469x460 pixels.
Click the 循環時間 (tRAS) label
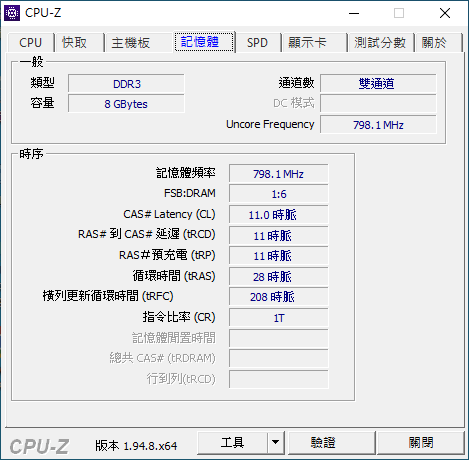(x=174, y=276)
